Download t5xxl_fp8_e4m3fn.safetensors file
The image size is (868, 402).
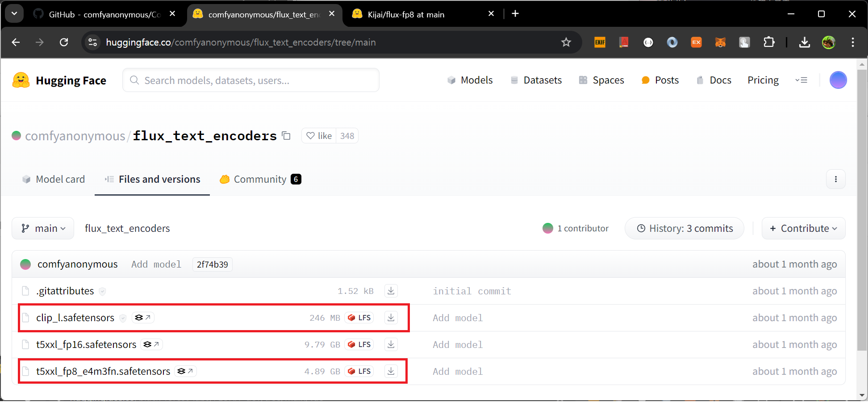click(391, 372)
